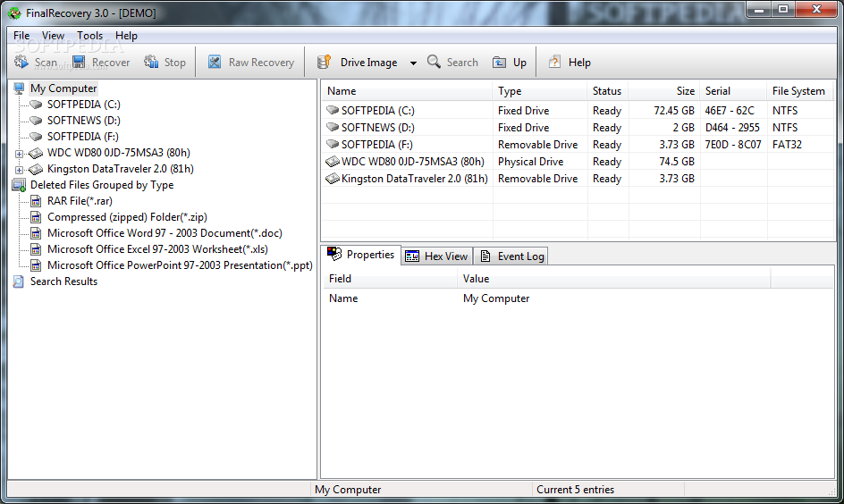Click the Value column header in Properties
This screenshot has height=504, width=844.
(613, 279)
